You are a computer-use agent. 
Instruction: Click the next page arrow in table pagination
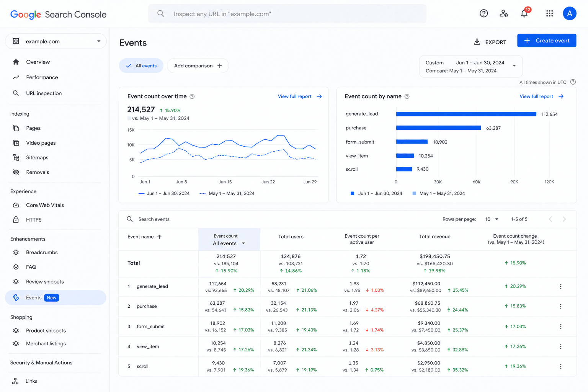point(564,219)
